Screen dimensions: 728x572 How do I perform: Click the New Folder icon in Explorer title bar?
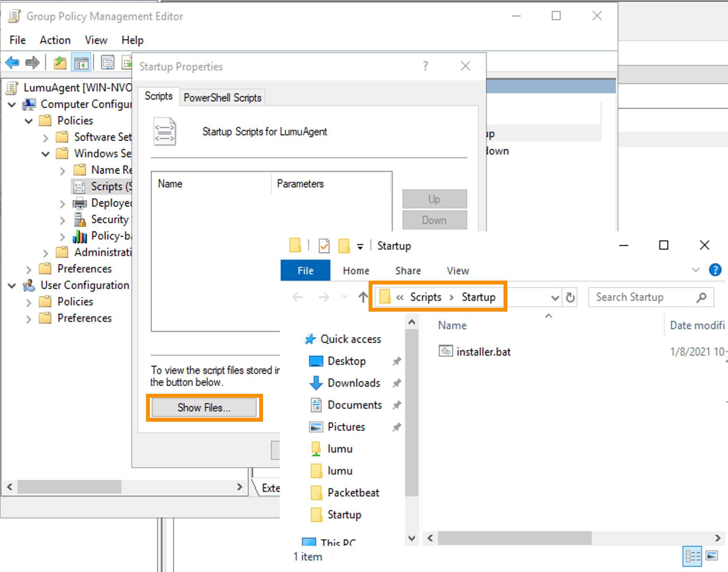point(344,246)
